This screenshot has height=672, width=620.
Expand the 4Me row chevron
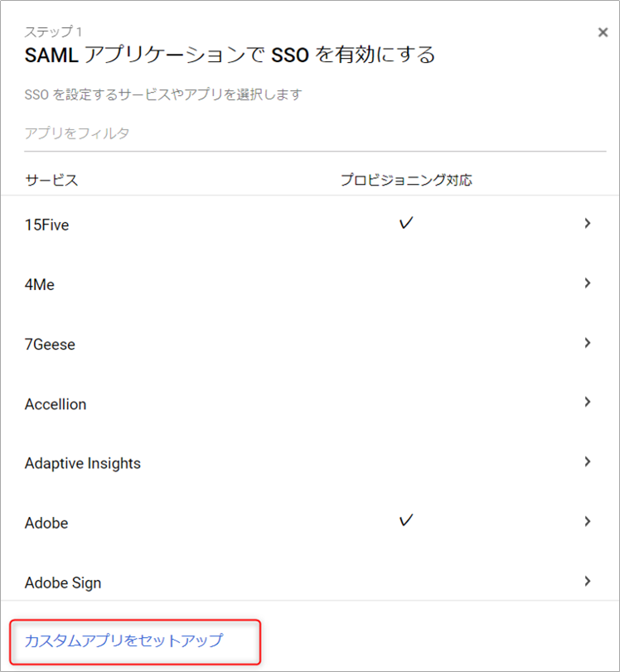[587, 283]
